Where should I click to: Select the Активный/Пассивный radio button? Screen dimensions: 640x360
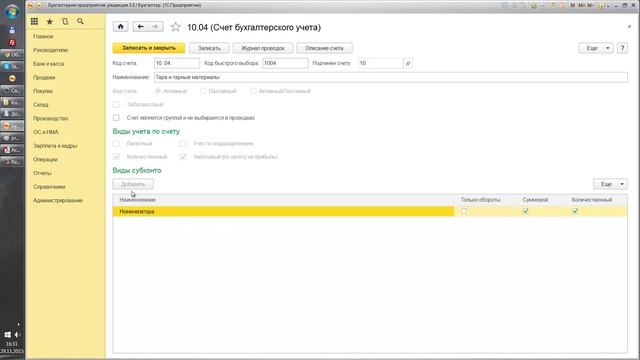pyautogui.click(x=253, y=91)
